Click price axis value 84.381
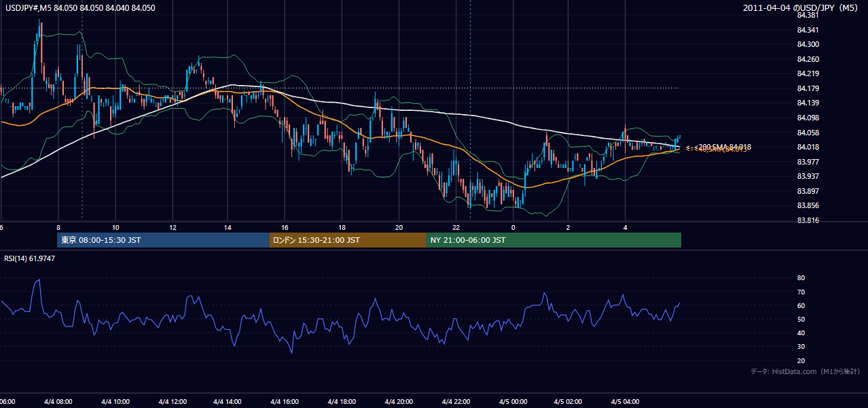 (807, 15)
